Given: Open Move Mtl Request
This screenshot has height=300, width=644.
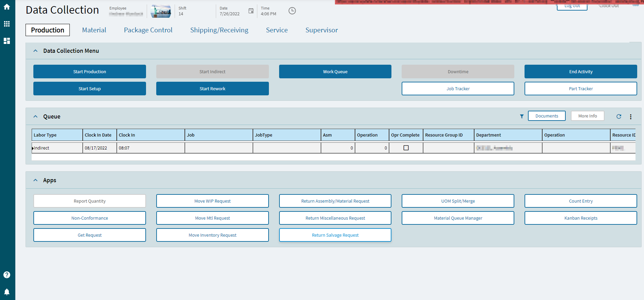Looking at the screenshot, I should pyautogui.click(x=212, y=218).
